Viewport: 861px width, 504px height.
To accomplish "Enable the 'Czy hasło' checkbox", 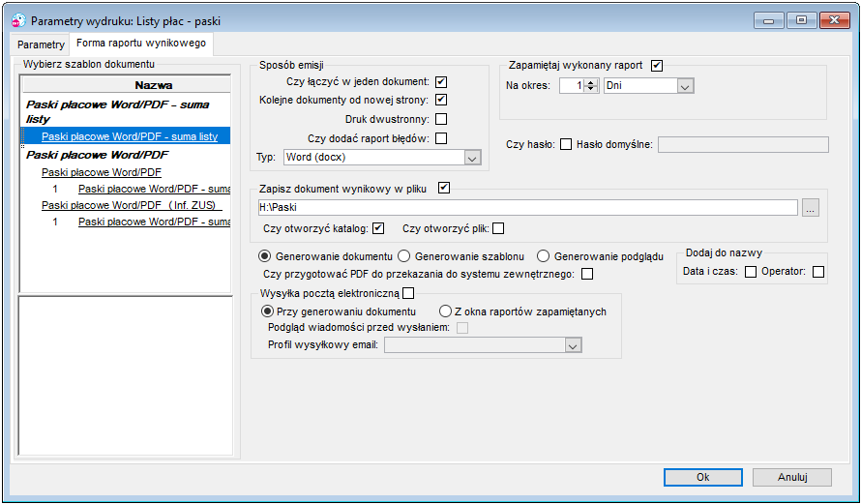I will point(566,144).
